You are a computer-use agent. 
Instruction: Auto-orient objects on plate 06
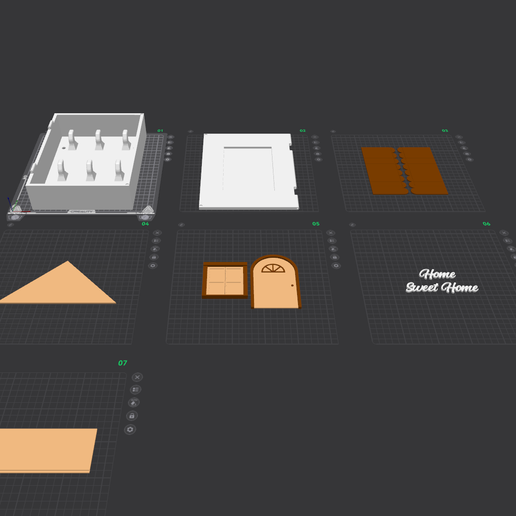(x=511, y=249)
